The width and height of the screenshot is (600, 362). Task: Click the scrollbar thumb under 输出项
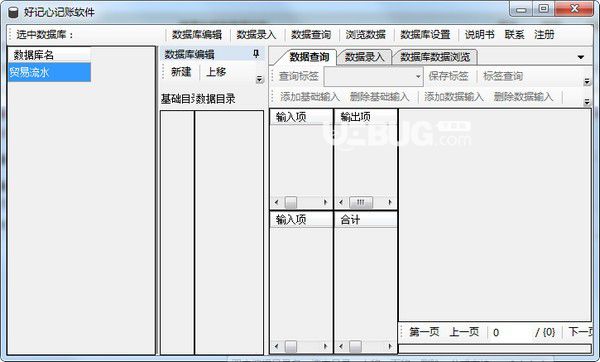361,202
